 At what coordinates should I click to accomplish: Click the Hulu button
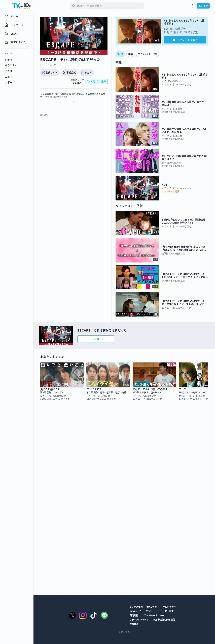coord(96,339)
